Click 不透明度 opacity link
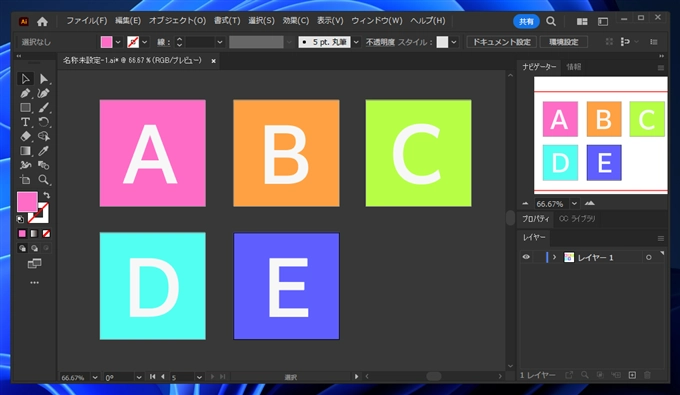 coord(380,42)
